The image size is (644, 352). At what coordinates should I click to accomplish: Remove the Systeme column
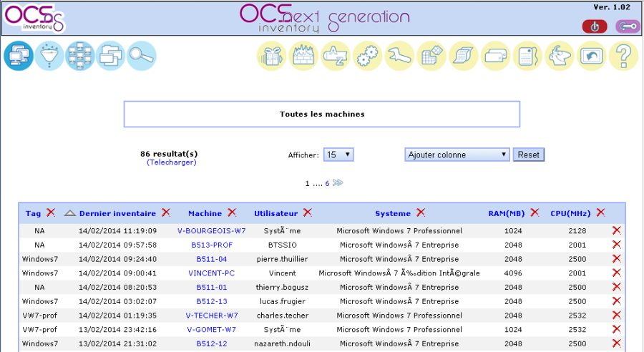[421, 212]
